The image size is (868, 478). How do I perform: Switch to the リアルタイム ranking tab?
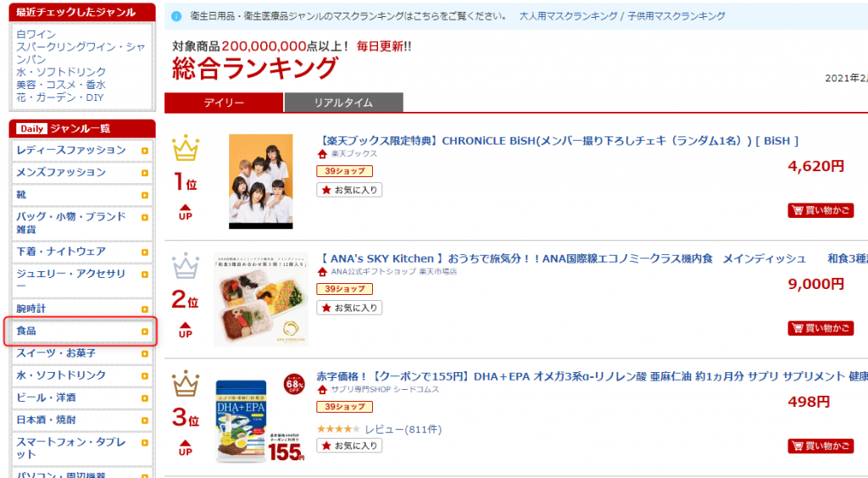click(x=343, y=103)
